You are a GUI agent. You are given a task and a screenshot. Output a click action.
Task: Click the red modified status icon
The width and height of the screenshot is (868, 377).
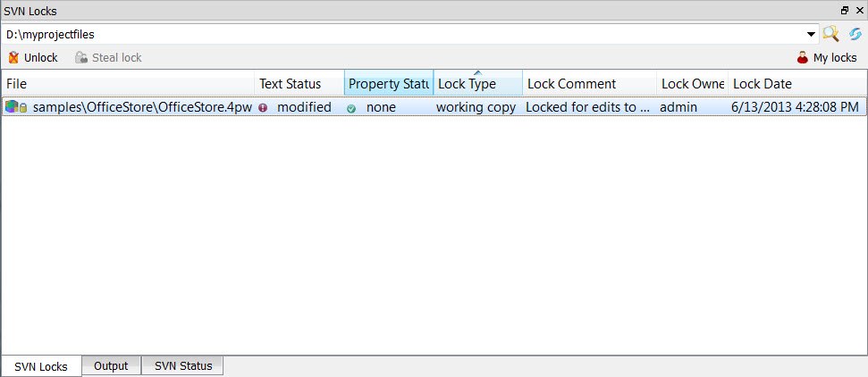263,107
